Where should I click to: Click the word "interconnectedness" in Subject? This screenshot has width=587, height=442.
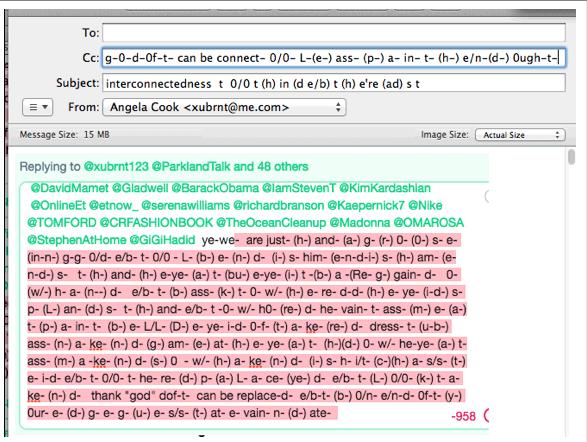(158, 83)
